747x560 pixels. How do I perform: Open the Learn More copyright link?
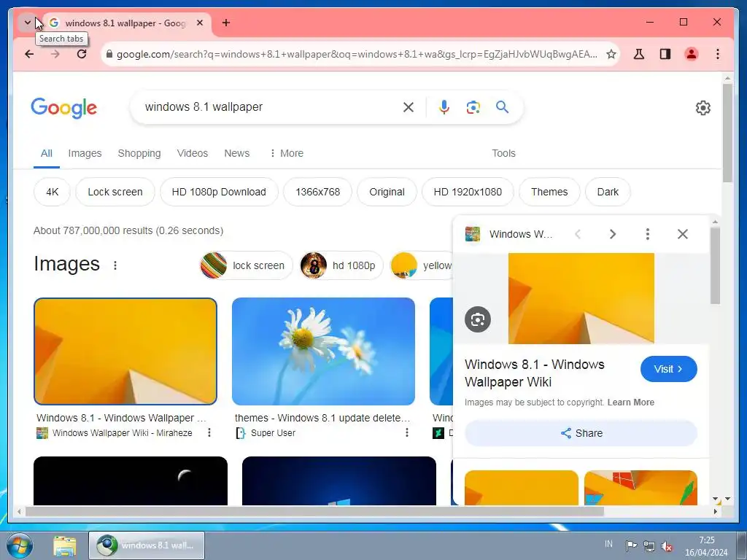(x=631, y=402)
